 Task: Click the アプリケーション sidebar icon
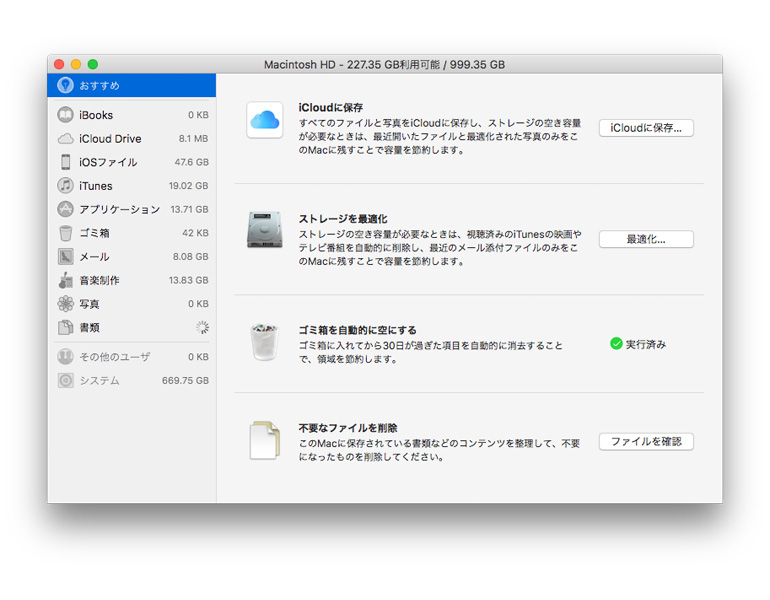click(65, 209)
